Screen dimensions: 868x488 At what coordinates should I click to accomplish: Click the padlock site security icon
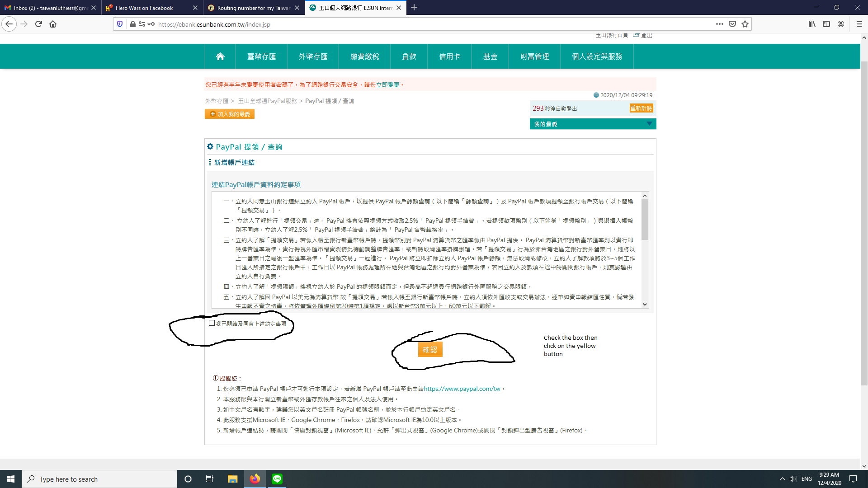coord(132,24)
